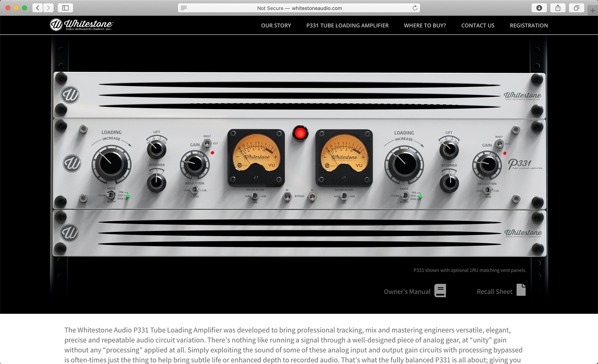Toggle right channel RESOLUTION switch
This screenshot has width=598, height=364.
487,190
